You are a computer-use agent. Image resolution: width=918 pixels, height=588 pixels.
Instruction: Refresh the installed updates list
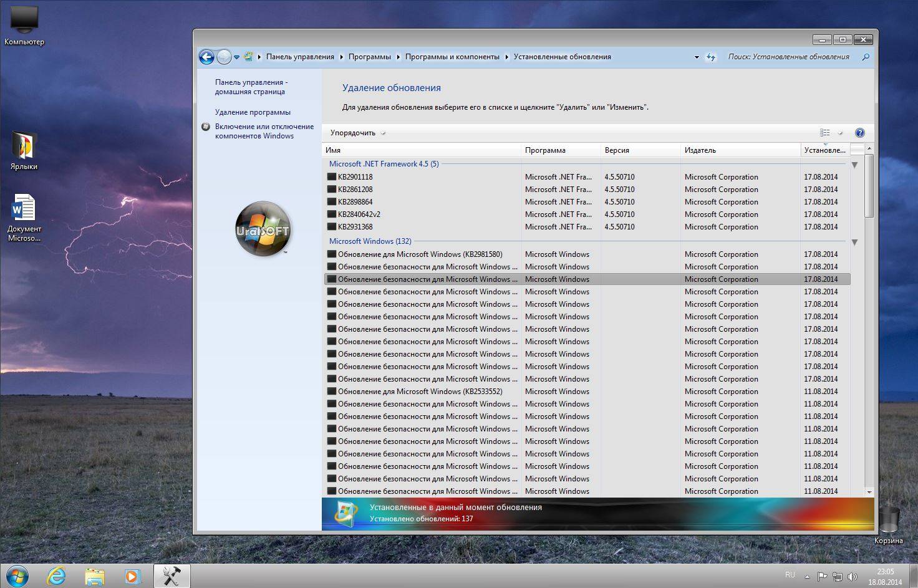711,57
